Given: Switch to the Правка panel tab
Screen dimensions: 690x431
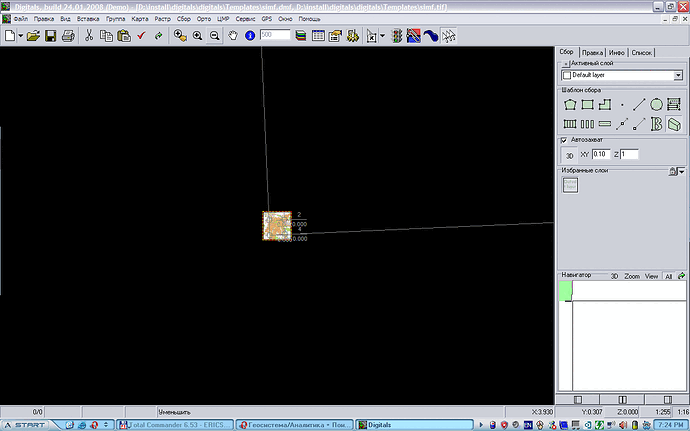Looking at the screenshot, I should point(592,53).
